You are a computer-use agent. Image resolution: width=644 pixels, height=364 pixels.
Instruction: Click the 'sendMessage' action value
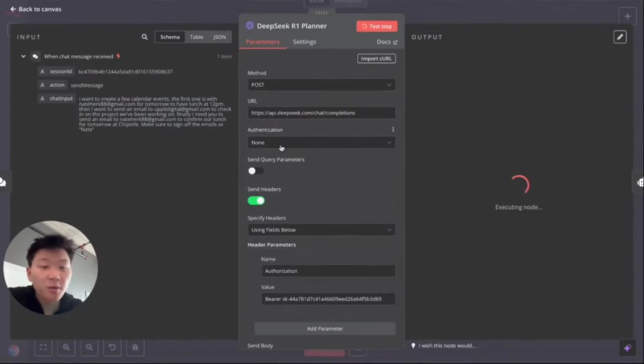(87, 85)
